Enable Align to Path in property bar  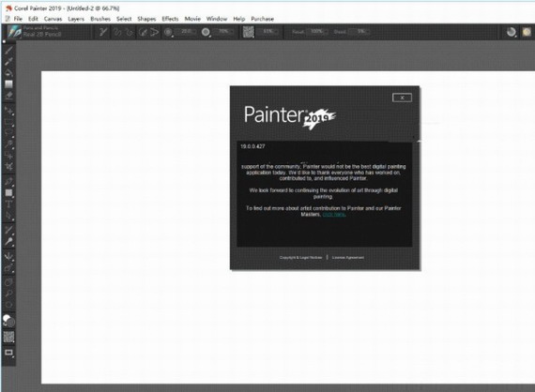tap(143, 32)
